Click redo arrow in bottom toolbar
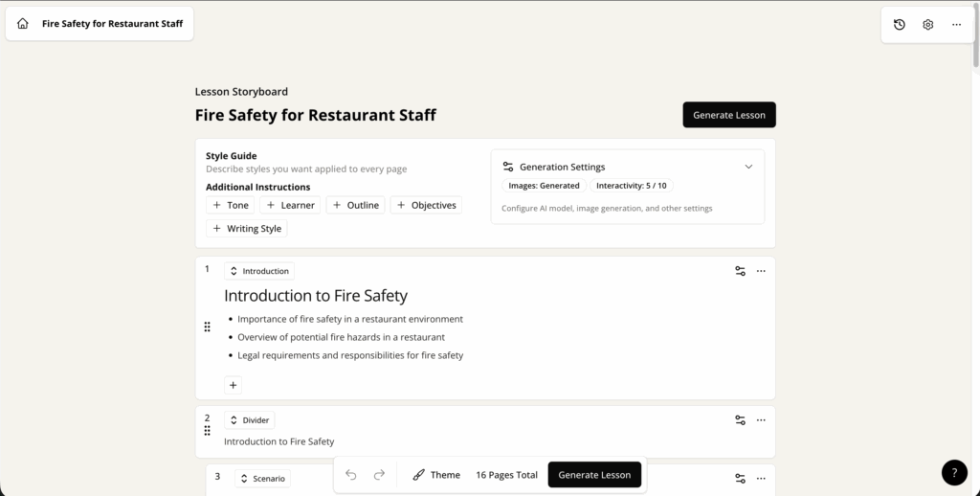980x496 pixels. (x=379, y=475)
